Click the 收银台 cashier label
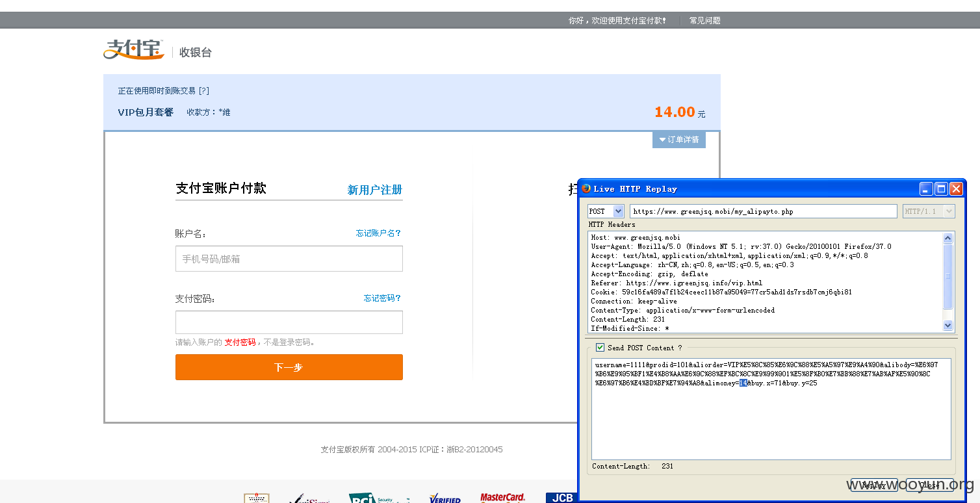This screenshot has height=503, width=980. [196, 53]
